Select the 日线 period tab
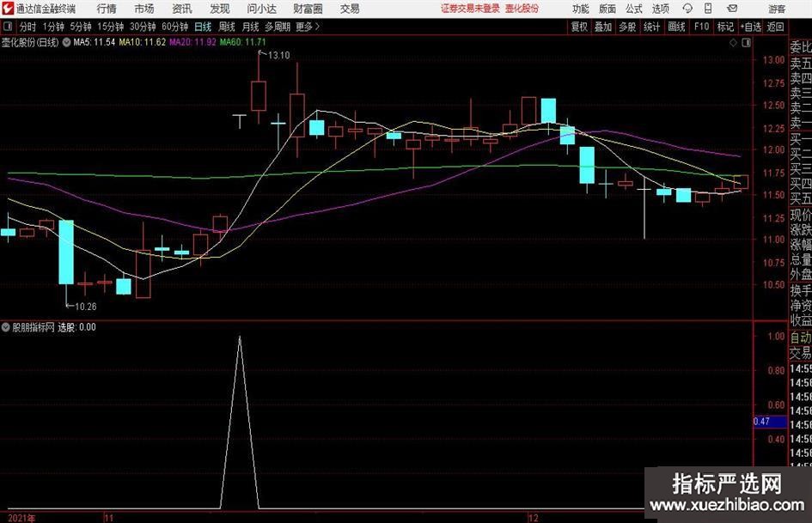Screen dimensions: 812x523 203,27
